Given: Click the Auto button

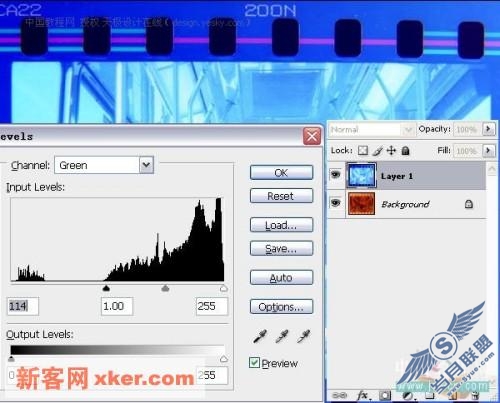Looking at the screenshot, I should pos(281,278).
